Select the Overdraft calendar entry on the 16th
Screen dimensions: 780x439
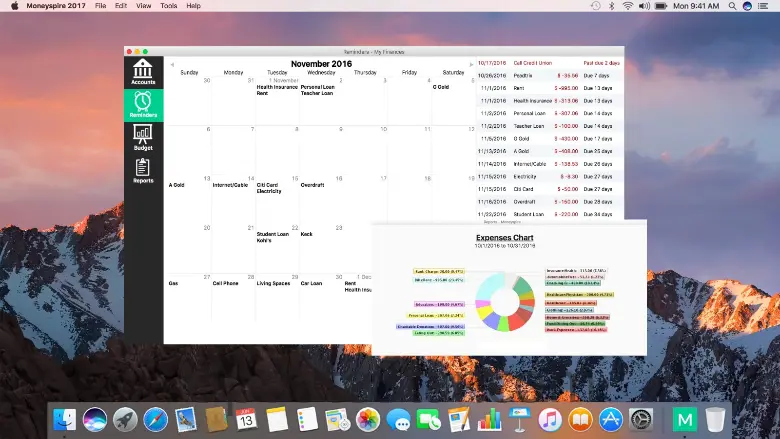[x=312, y=185]
